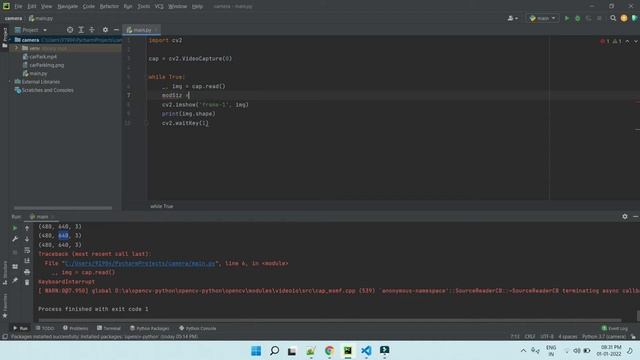The image size is (640, 360).
Task: Open Search Everywhere magnifier icon
Action: [613, 18]
